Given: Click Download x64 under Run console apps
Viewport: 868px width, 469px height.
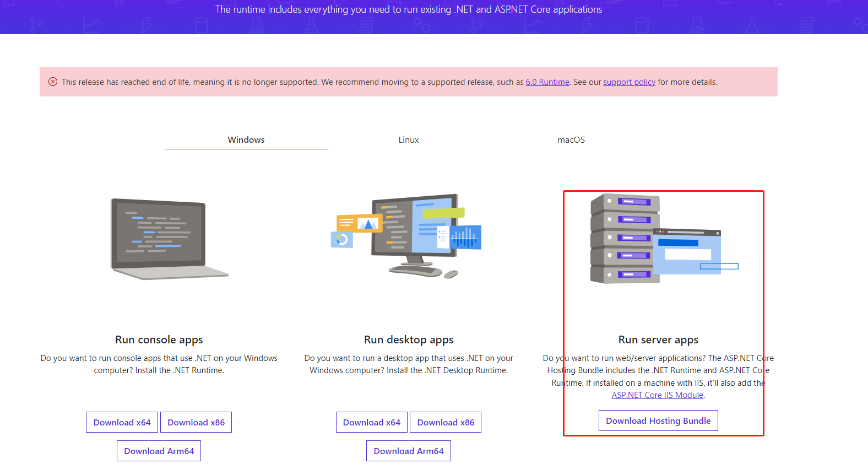Looking at the screenshot, I should (x=122, y=422).
